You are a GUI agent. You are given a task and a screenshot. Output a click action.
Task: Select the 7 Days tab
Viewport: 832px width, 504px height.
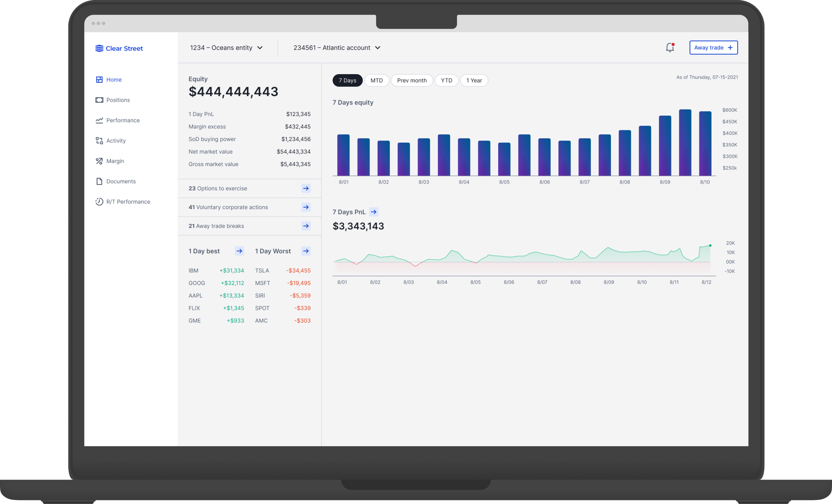pyautogui.click(x=347, y=81)
